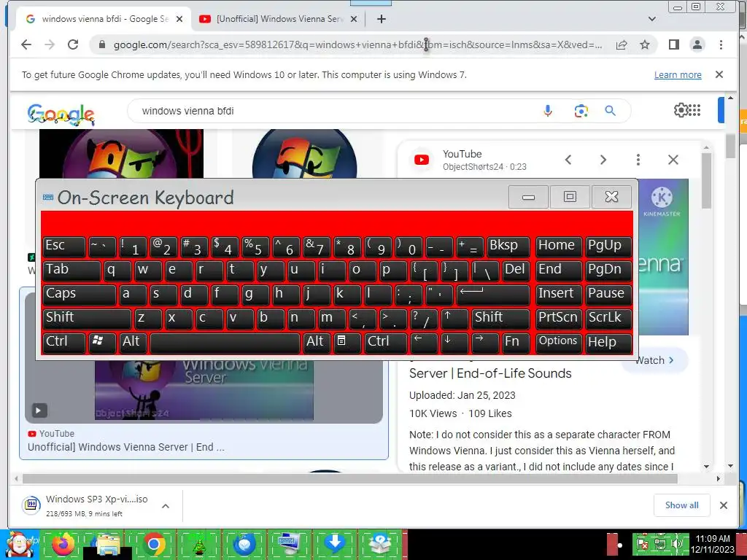The width and height of the screenshot is (747, 560).
Task: Open the Chrome profile avatar
Action: pos(697,44)
